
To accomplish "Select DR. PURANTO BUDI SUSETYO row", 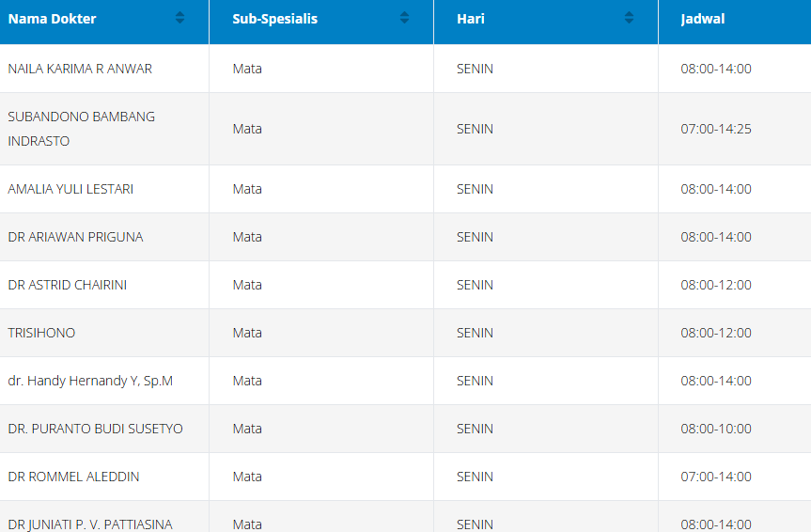I will [95, 429].
